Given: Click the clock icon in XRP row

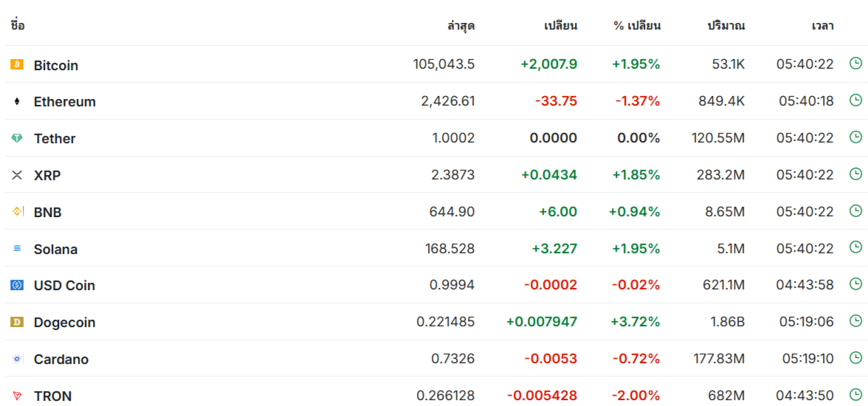Looking at the screenshot, I should 855,174.
